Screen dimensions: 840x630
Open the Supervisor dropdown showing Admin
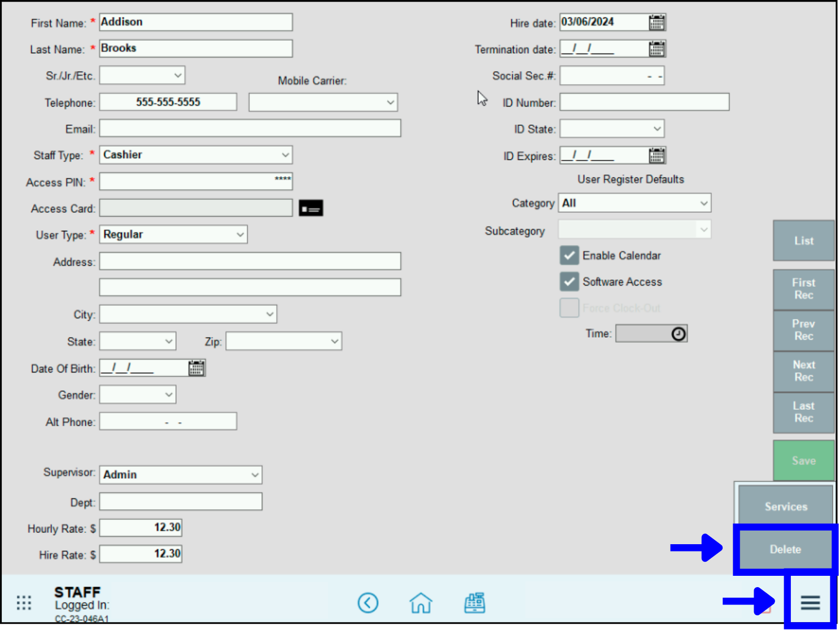tap(181, 475)
